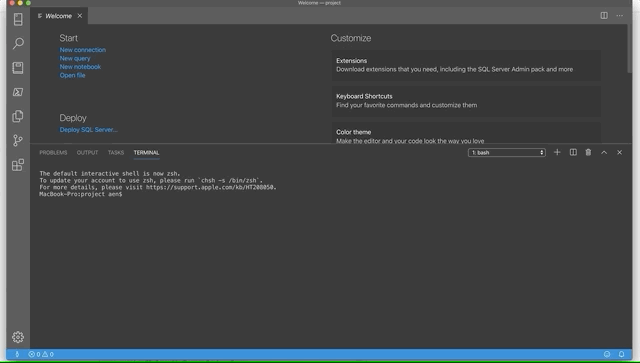
Task: Open the Search view in activity bar
Action: click(18, 43)
